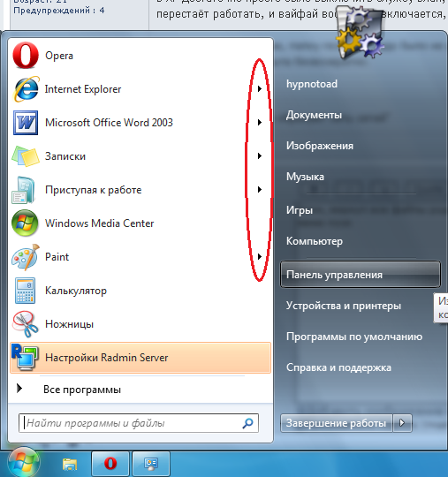Launch the Ножницы snipping tool icon
Screen dimensions: 448x477
click(26, 324)
